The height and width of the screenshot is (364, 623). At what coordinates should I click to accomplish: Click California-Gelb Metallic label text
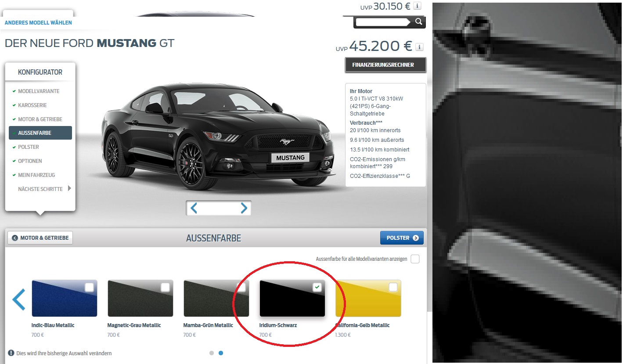pos(362,325)
